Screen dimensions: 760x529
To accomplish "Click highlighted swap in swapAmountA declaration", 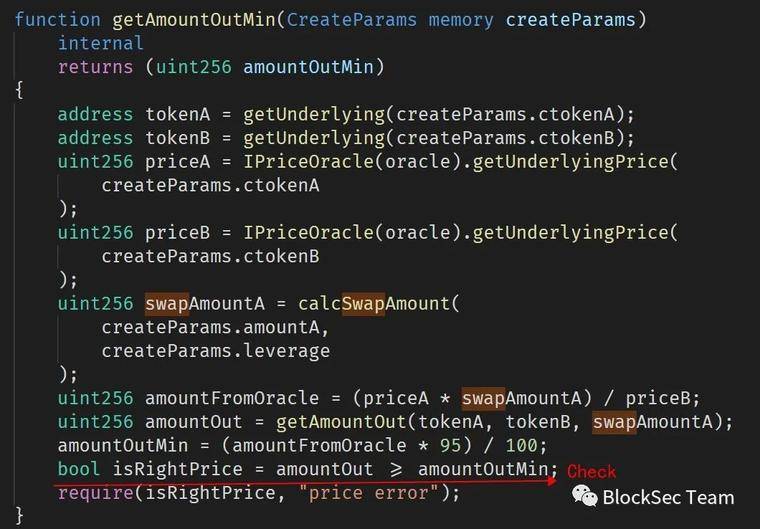I will click(x=167, y=304).
